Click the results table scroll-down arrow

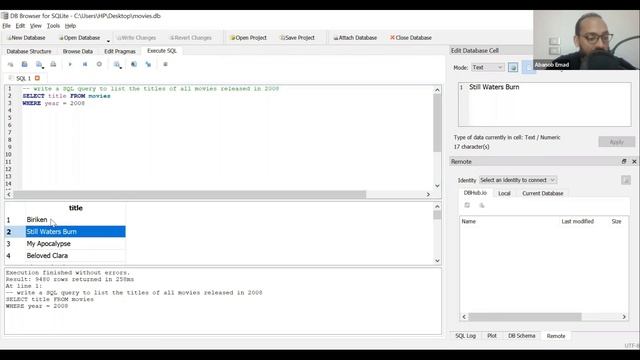437,260
